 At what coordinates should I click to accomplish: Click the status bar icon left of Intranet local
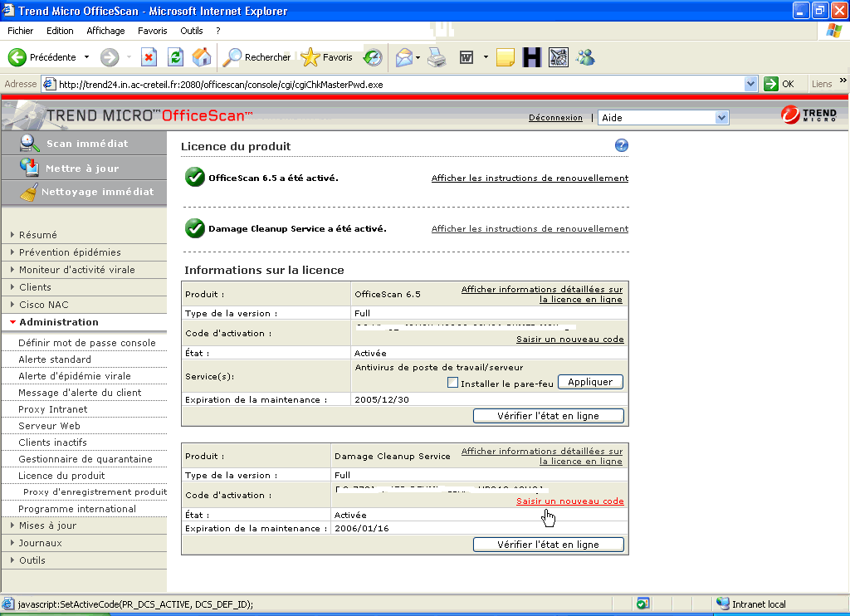point(643,604)
